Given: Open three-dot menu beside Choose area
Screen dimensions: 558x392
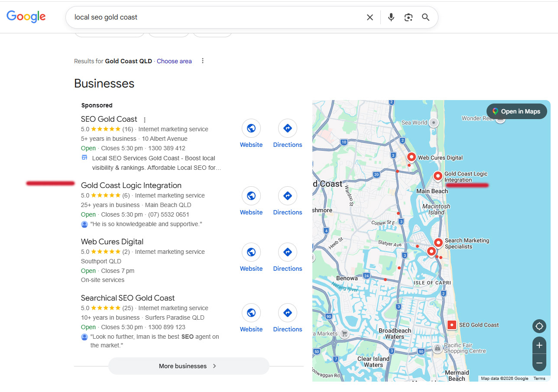Looking at the screenshot, I should coord(203,61).
